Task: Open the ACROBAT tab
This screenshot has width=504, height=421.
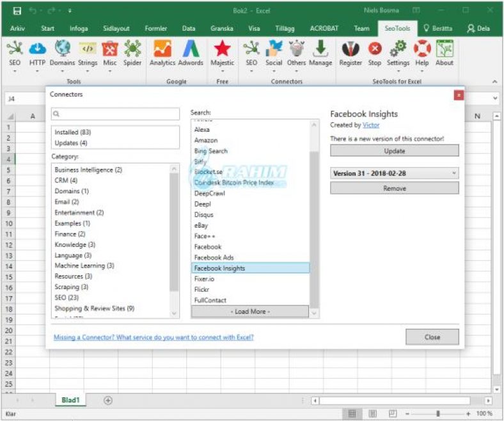Action: click(324, 28)
